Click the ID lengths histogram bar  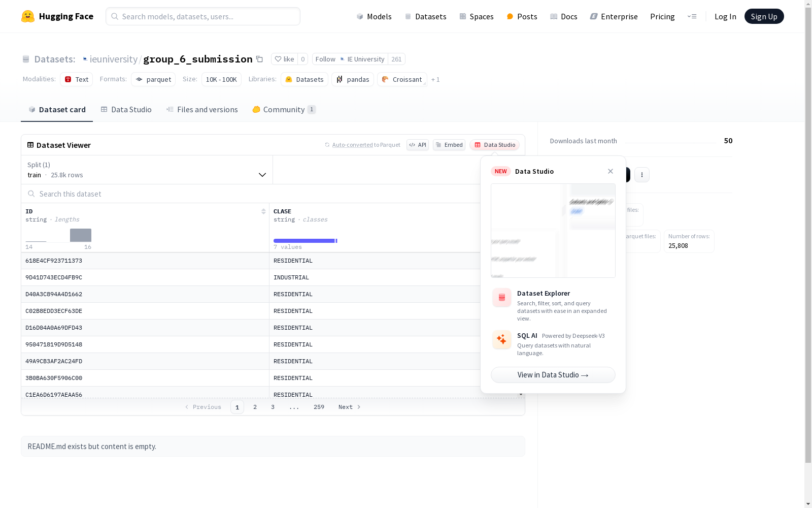[x=81, y=235]
